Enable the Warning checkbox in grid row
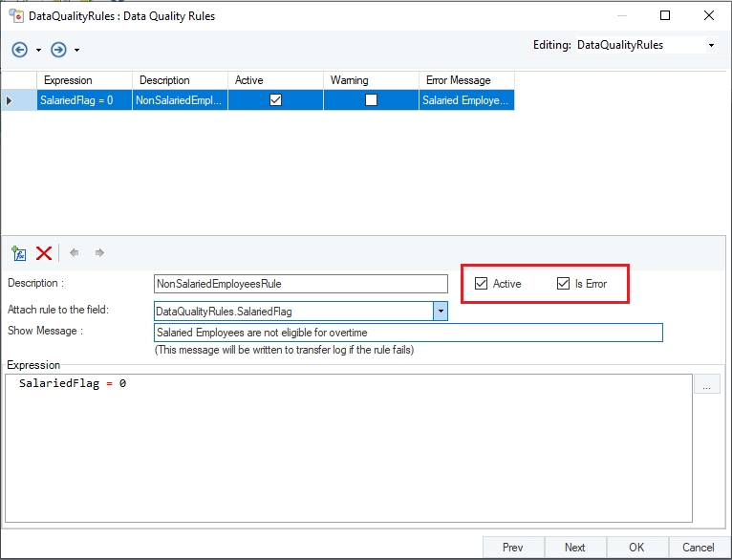The width and height of the screenshot is (732, 560). [x=371, y=99]
